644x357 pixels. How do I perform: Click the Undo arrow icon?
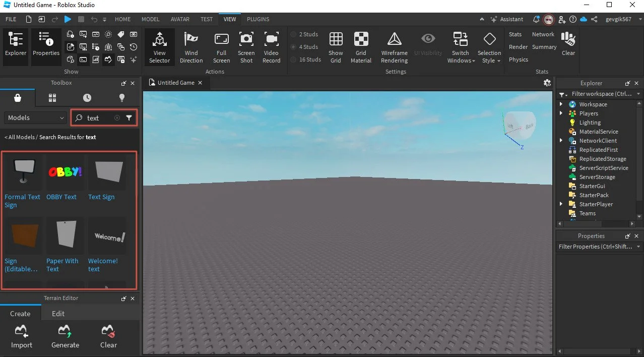(94, 19)
